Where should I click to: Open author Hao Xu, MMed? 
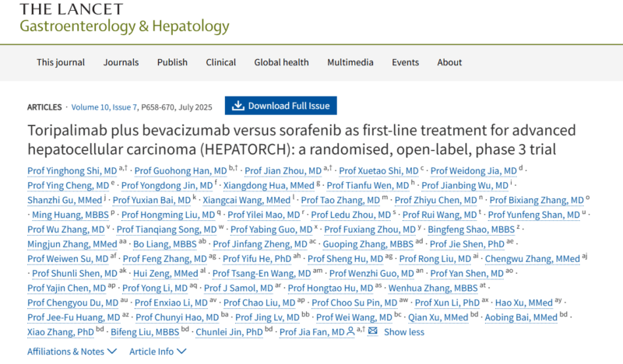(x=524, y=303)
